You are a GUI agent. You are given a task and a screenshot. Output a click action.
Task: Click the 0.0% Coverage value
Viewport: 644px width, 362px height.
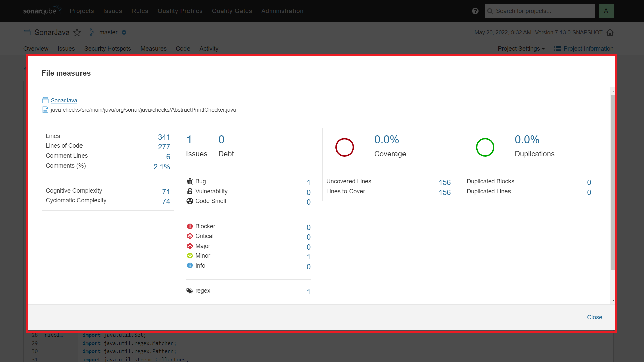click(387, 139)
